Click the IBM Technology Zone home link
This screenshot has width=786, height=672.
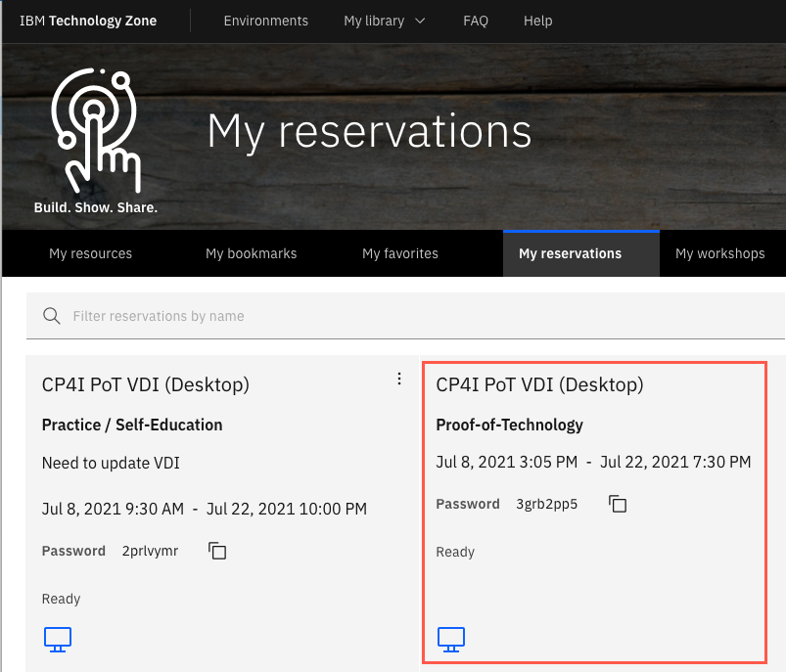click(x=88, y=22)
